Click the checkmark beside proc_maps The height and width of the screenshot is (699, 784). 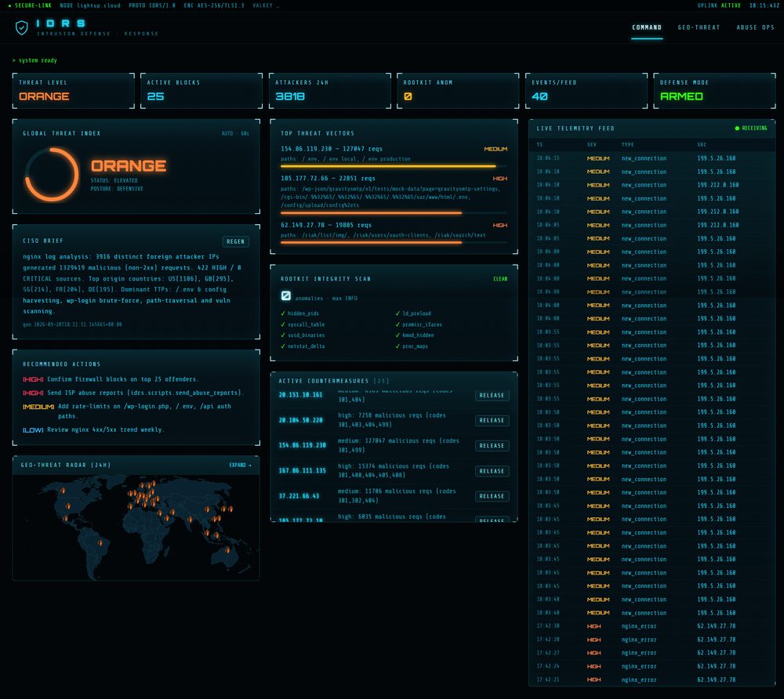click(397, 346)
